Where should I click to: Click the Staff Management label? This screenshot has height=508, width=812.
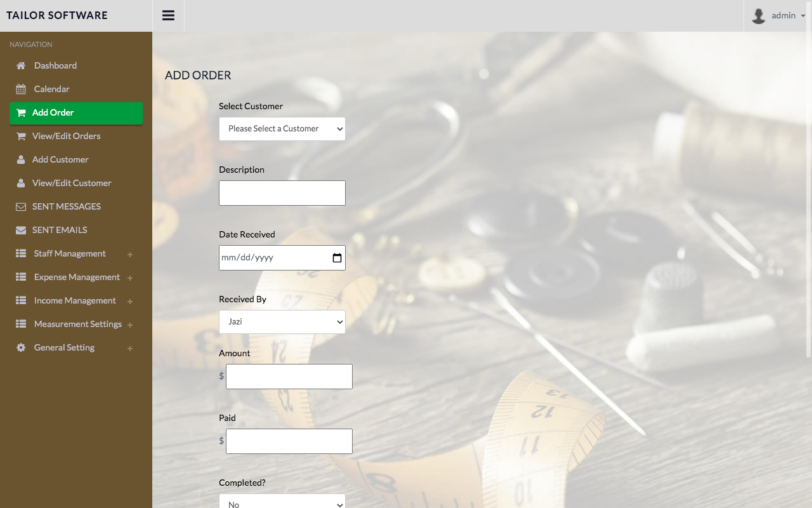70,253
